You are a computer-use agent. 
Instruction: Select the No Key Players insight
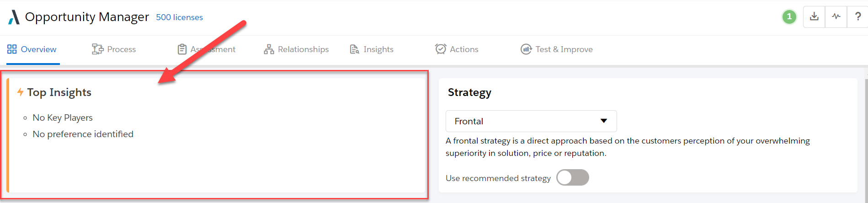click(63, 118)
